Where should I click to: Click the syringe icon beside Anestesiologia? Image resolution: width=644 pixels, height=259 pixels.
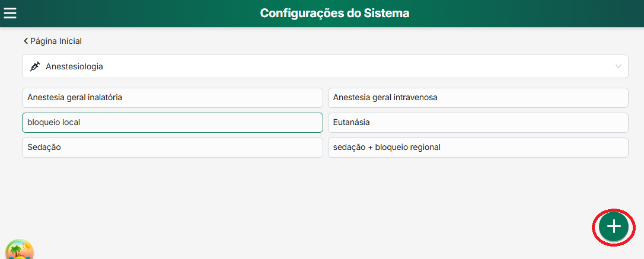tap(35, 66)
